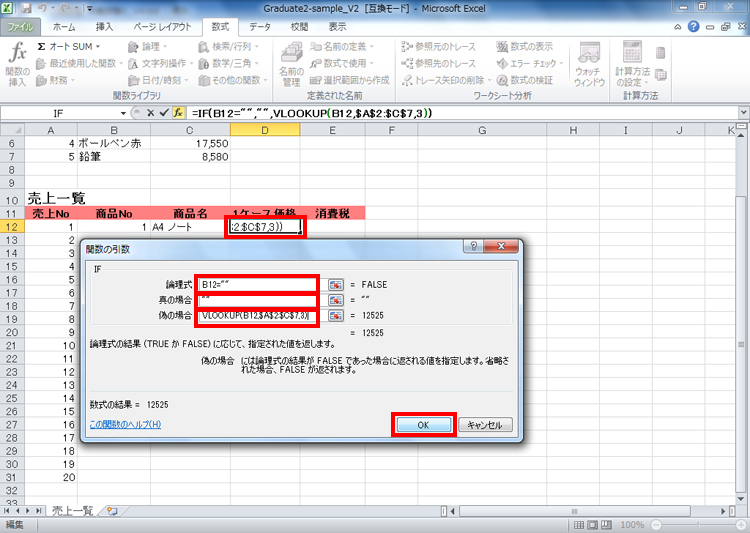Switch to Normal view in status bar
The image size is (750, 533).
point(579,525)
